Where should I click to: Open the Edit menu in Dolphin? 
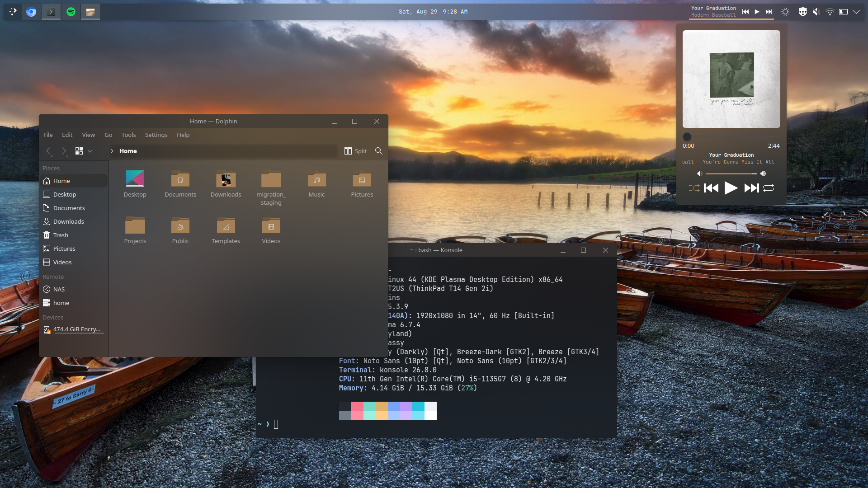pos(67,135)
